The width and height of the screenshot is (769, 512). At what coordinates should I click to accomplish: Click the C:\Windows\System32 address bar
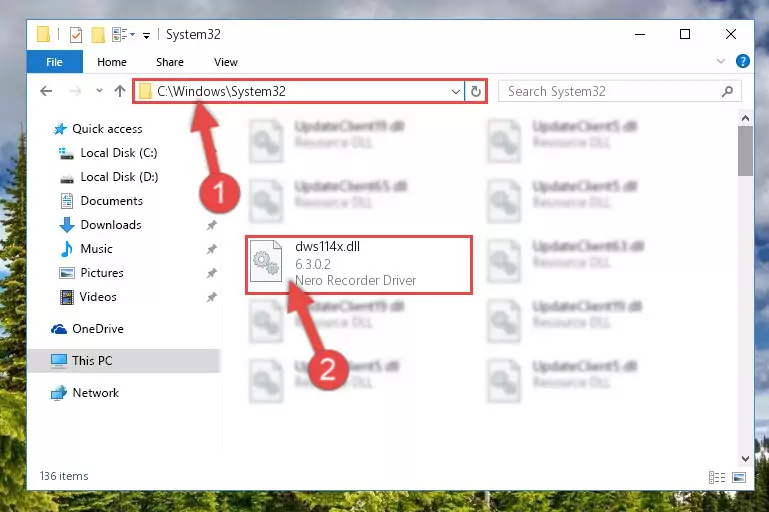click(299, 91)
